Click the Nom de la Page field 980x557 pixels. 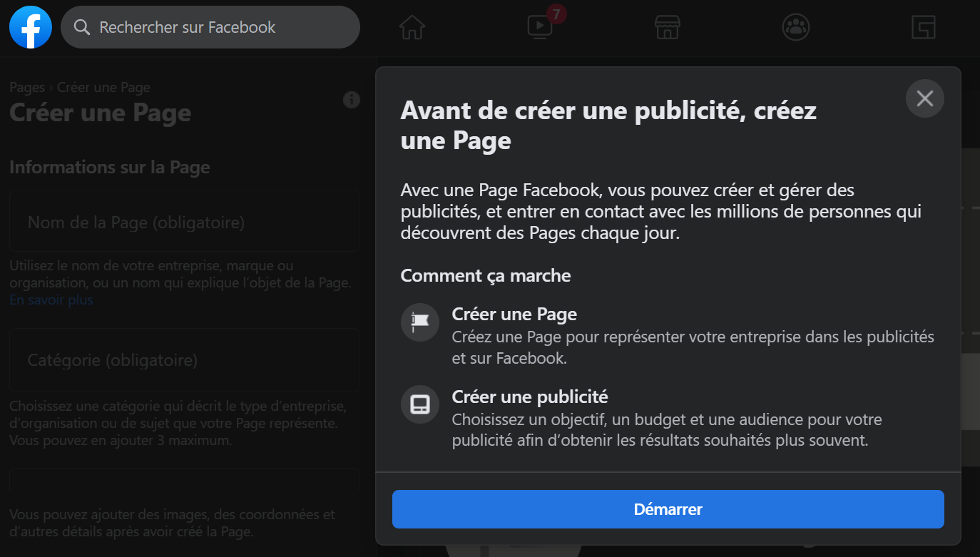pos(185,221)
